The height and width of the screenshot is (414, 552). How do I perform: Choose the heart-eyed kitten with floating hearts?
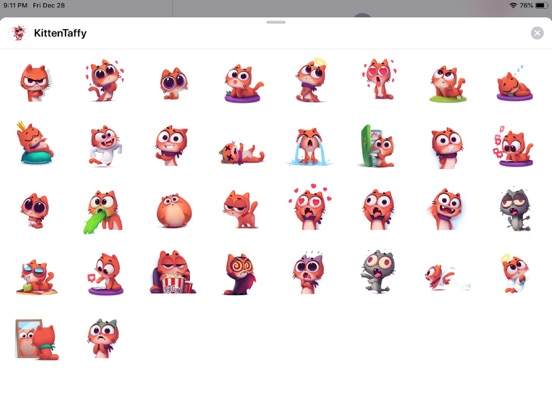tap(310, 207)
